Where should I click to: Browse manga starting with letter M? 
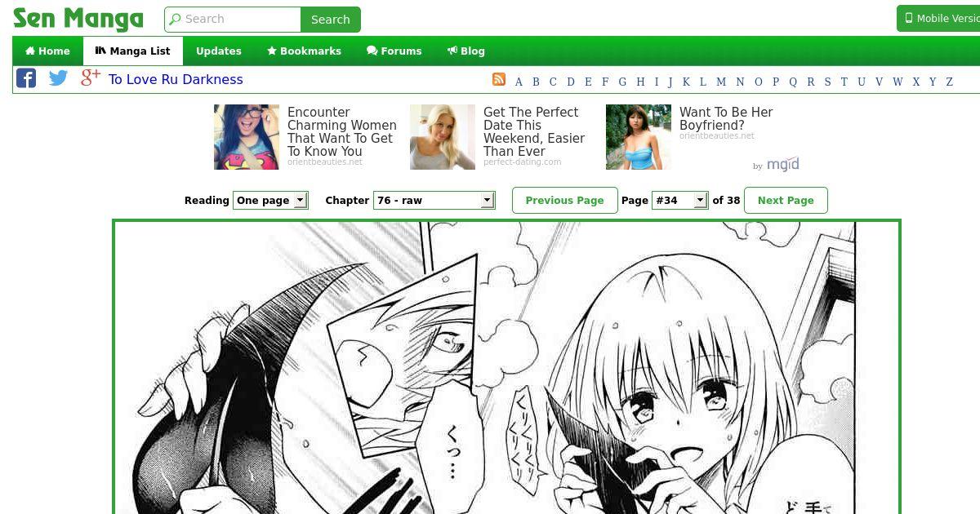721,82
